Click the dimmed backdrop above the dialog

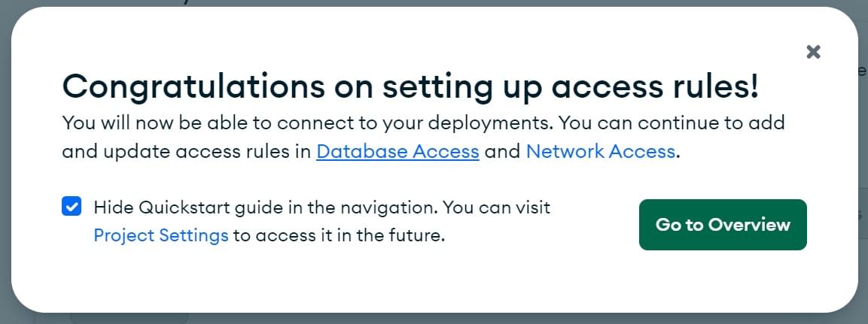point(452,3)
